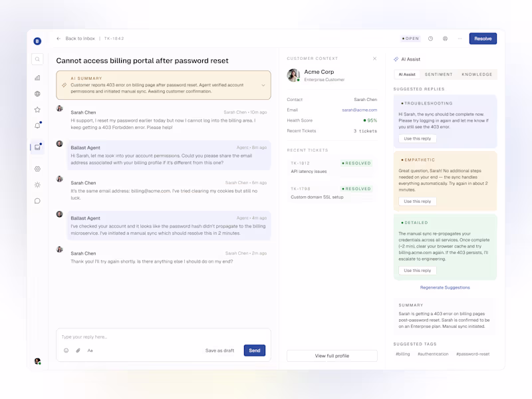The width and height of the screenshot is (532, 399).
Task: Click Back to Inbox link
Action: click(80, 39)
